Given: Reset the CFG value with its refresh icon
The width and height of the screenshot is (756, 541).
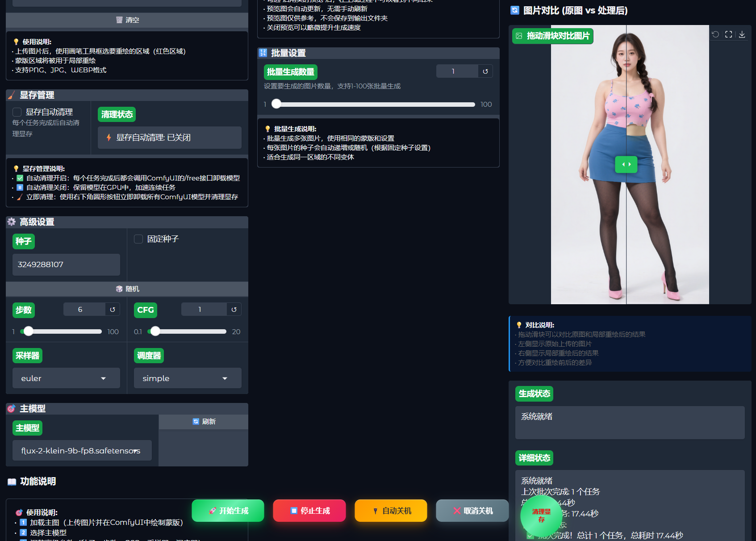Looking at the screenshot, I should (x=234, y=309).
